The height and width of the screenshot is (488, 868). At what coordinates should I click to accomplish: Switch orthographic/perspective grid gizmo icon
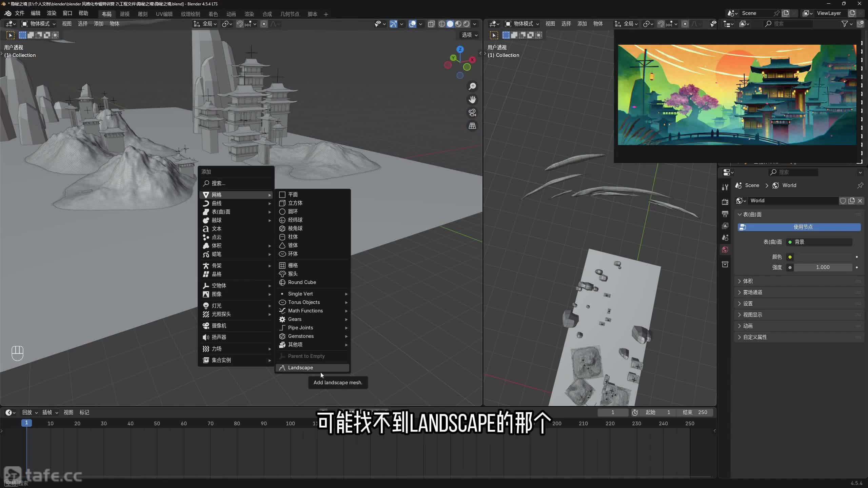472,126
